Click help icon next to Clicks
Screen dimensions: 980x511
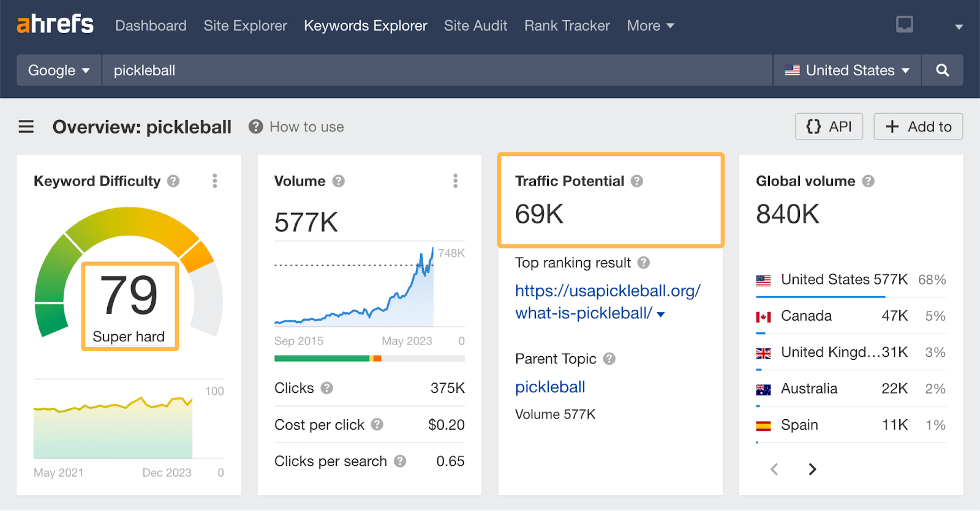click(x=327, y=388)
